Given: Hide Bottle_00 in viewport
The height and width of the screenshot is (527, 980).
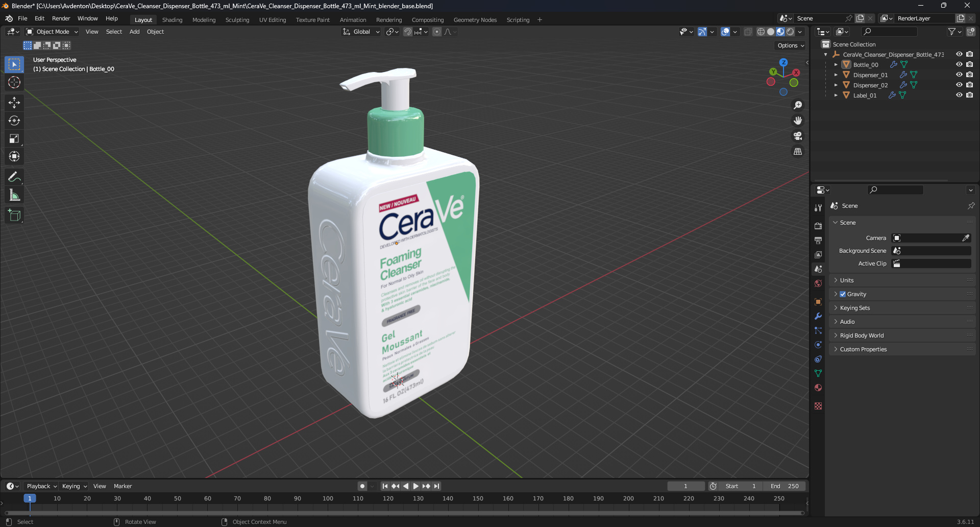Looking at the screenshot, I should [959, 64].
